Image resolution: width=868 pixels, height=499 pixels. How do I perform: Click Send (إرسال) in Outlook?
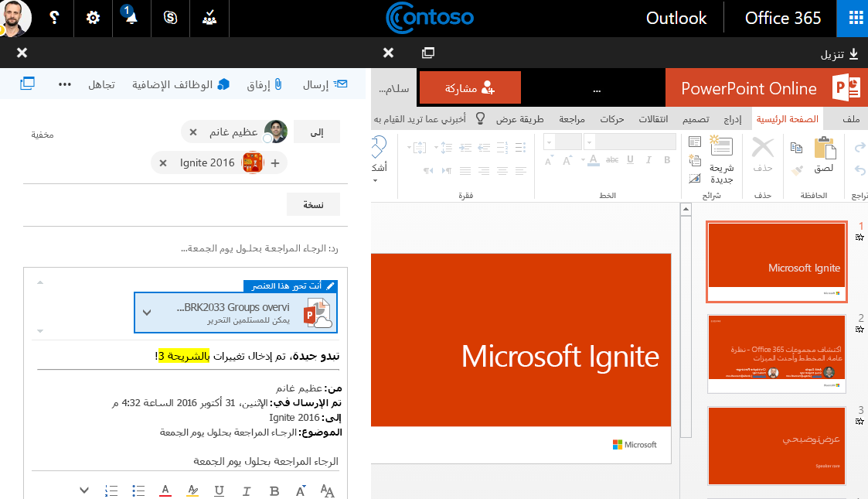point(325,85)
